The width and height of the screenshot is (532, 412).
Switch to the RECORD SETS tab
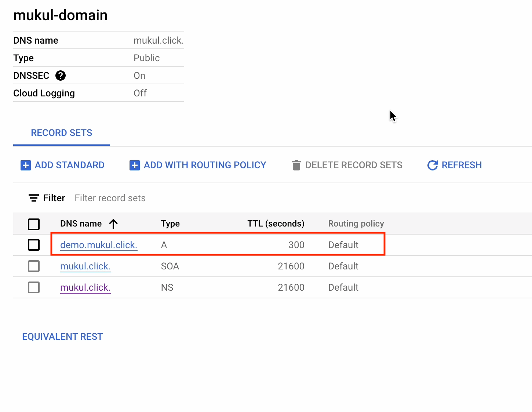pos(62,133)
